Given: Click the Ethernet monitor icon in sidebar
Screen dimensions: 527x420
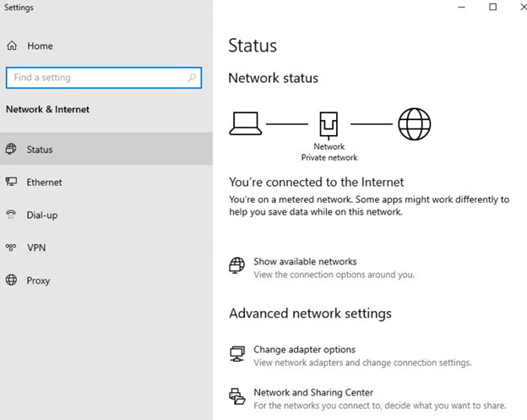Looking at the screenshot, I should point(11,182).
